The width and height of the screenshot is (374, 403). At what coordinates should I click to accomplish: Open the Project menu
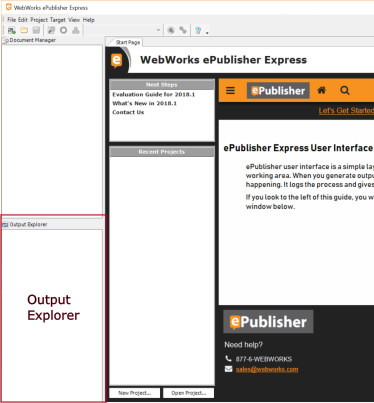(39, 20)
